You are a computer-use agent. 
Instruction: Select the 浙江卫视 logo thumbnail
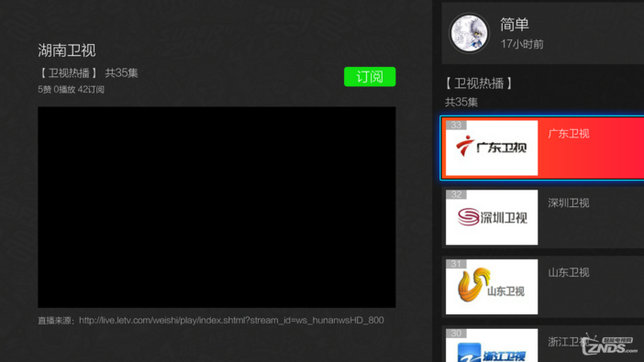click(492, 346)
